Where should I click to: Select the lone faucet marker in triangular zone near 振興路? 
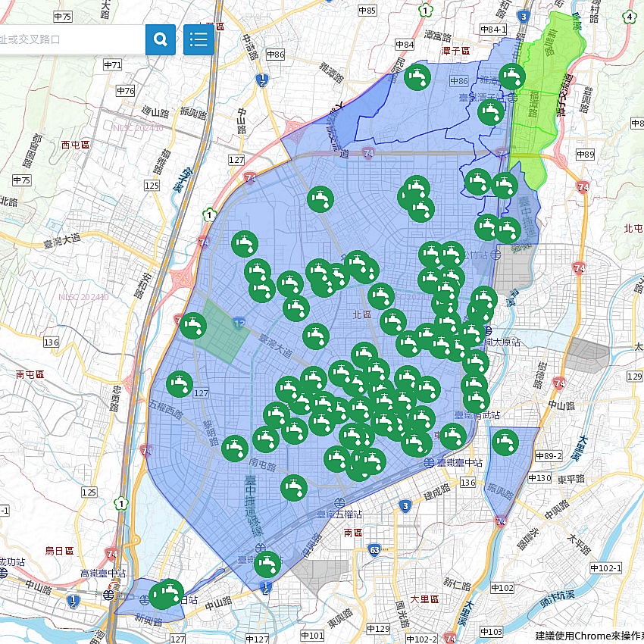pos(505,442)
